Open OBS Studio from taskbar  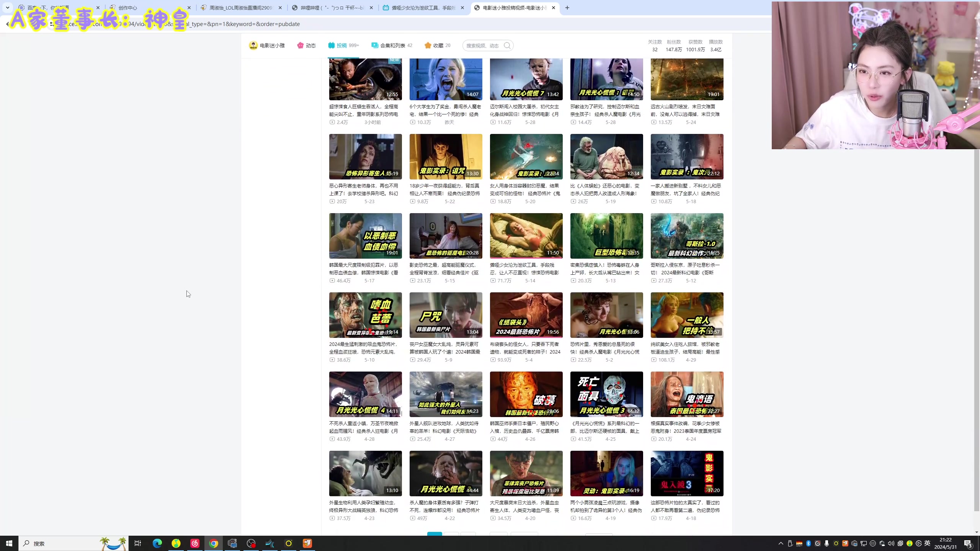tap(251, 543)
